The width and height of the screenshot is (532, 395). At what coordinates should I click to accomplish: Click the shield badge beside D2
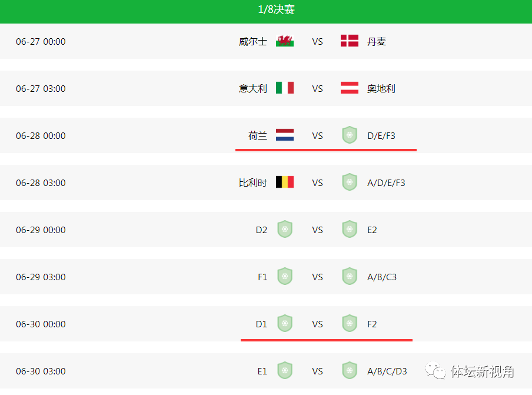(285, 230)
